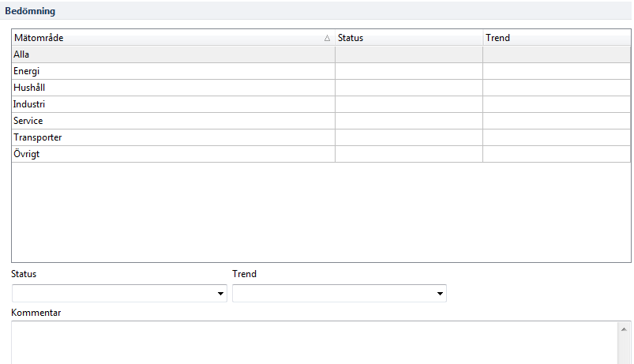The image size is (634, 364).
Task: Click the Status cell for Övrigt
Action: click(408, 154)
